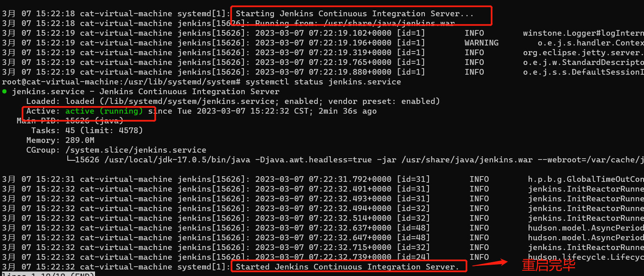644x276 pixels.
Task: Select the 'Starting Jenkins Continuous Integration Server...' message
Action: pyautogui.click(x=354, y=14)
